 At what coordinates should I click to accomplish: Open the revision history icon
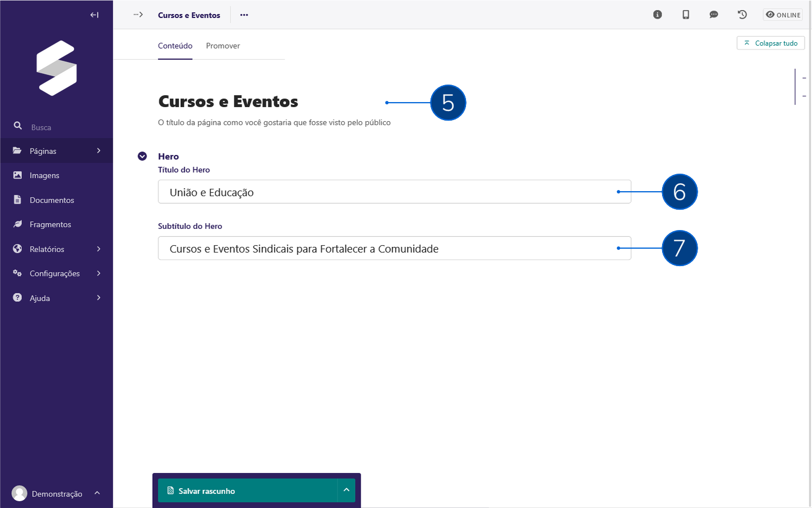point(742,14)
